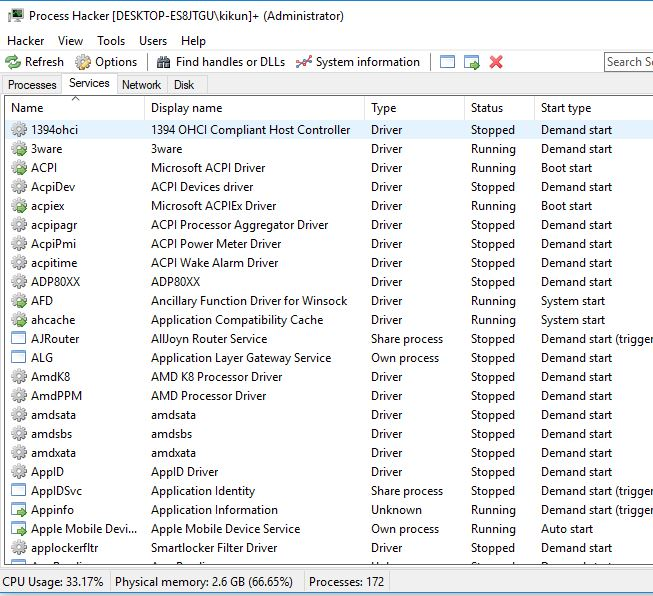
Task: Open the Tools menu
Action: tap(111, 41)
